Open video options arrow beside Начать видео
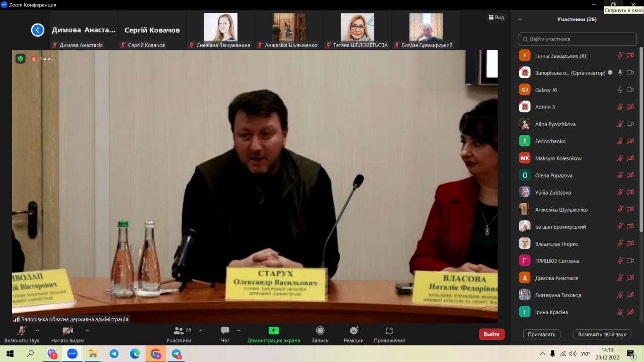 87,331
